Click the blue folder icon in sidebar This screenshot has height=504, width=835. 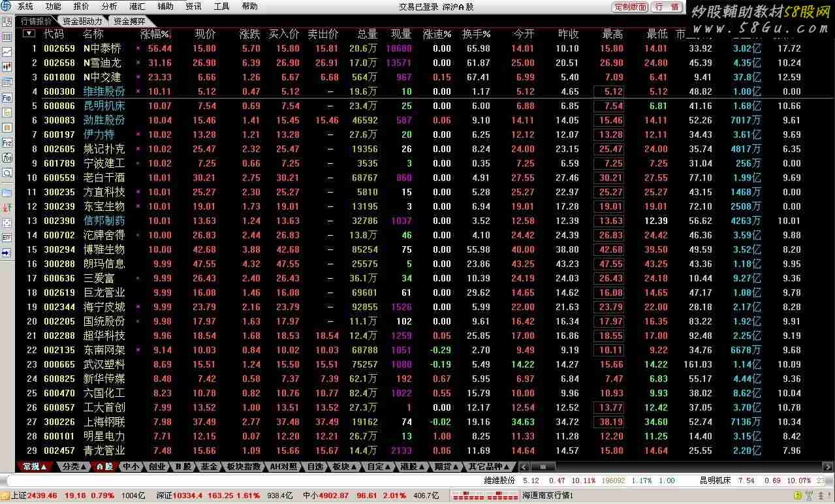pos(7,193)
